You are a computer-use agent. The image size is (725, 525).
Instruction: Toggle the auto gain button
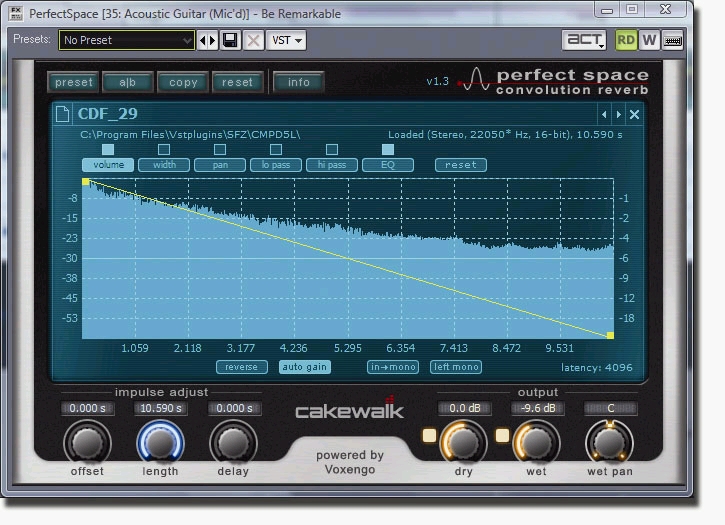(x=305, y=367)
